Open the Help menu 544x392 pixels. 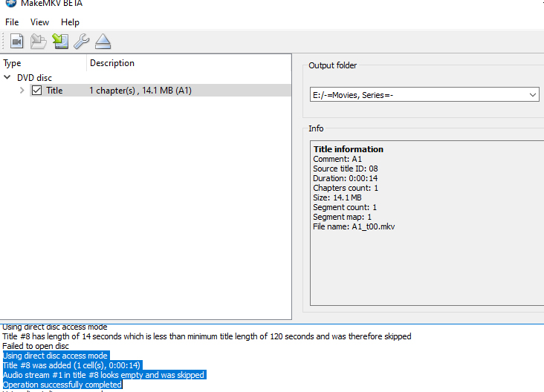70,22
